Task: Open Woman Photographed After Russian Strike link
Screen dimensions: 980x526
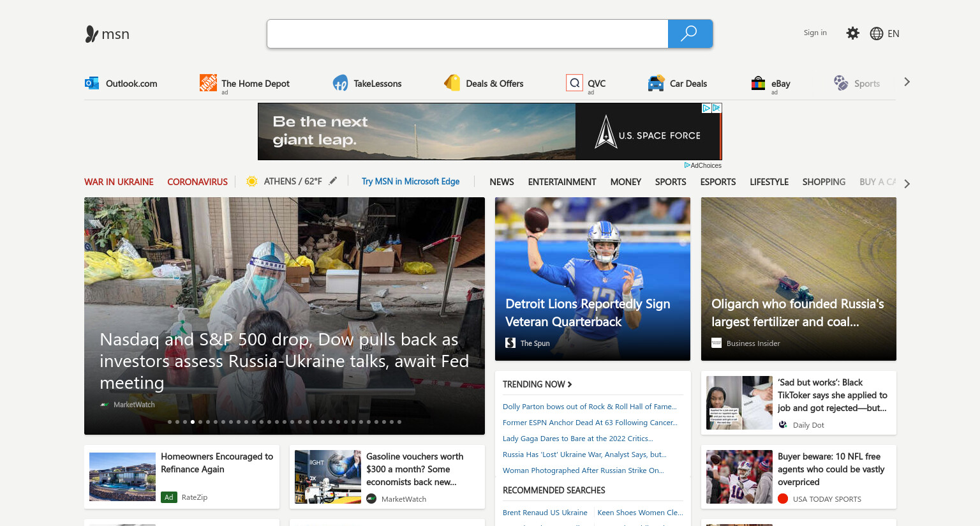Action: click(x=583, y=470)
